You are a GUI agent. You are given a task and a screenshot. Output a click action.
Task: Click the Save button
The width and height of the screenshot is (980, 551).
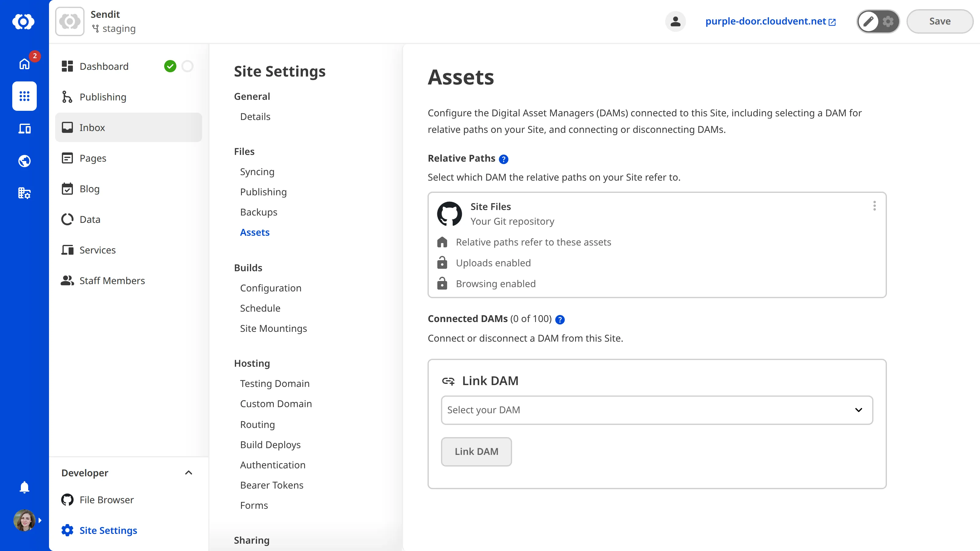click(939, 21)
